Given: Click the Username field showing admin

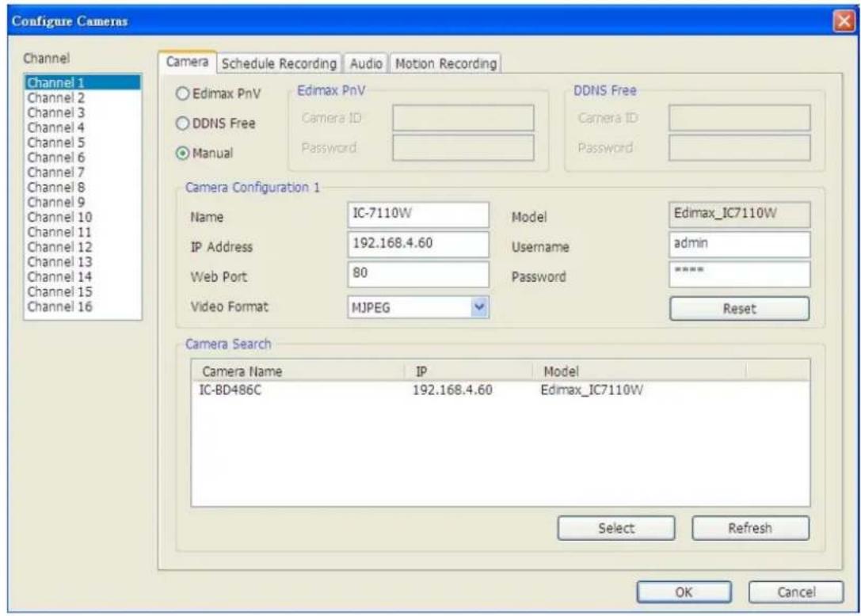Looking at the screenshot, I should tap(739, 244).
